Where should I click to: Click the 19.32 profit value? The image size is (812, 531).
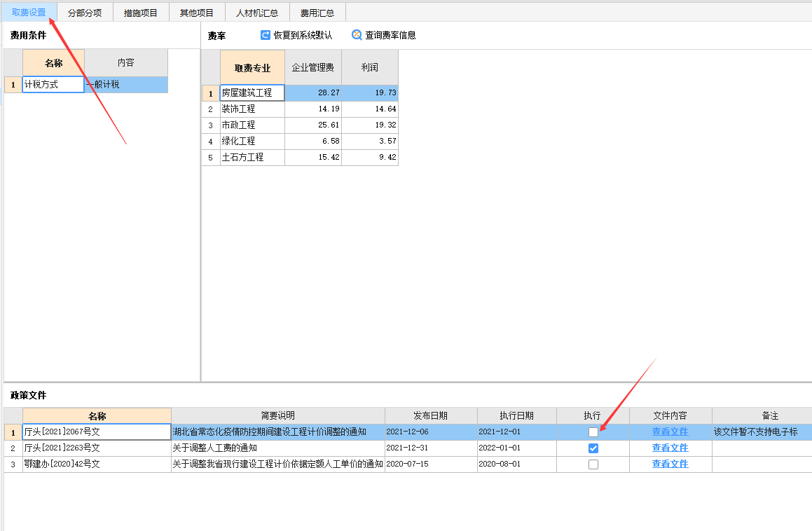(370, 125)
